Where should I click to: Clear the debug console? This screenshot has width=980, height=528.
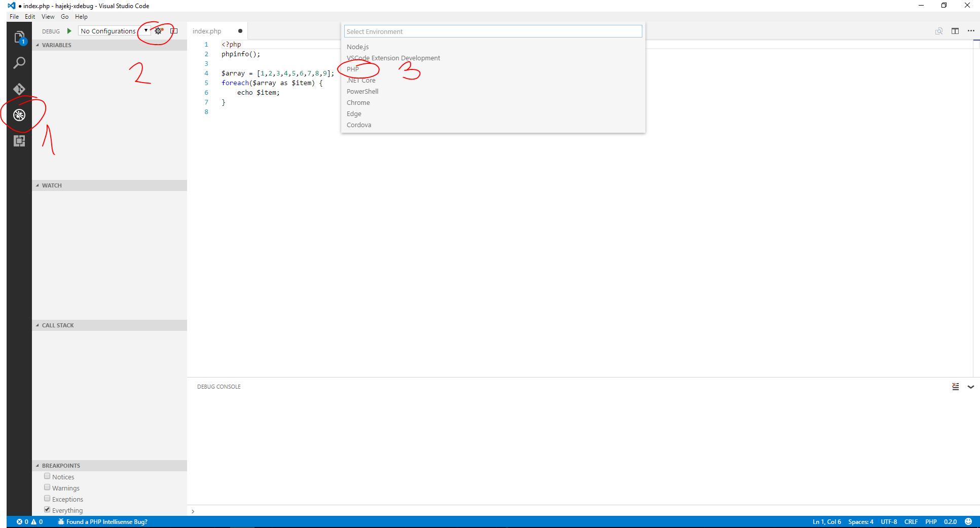point(955,387)
